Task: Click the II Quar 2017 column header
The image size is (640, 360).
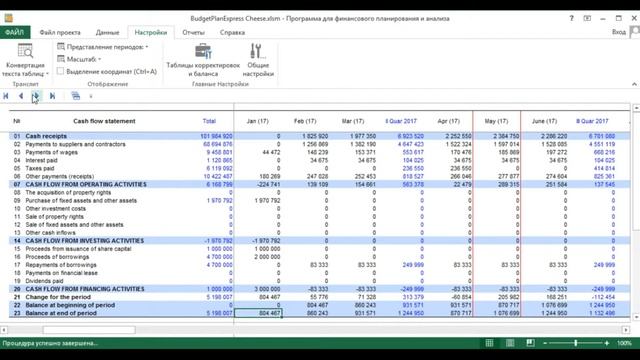Action: pos(592,121)
